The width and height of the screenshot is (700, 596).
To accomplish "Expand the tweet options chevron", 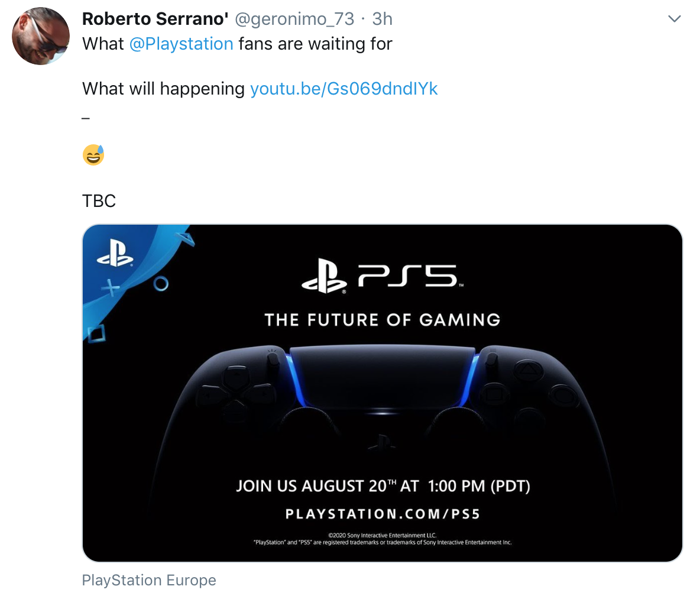I will tap(674, 20).
